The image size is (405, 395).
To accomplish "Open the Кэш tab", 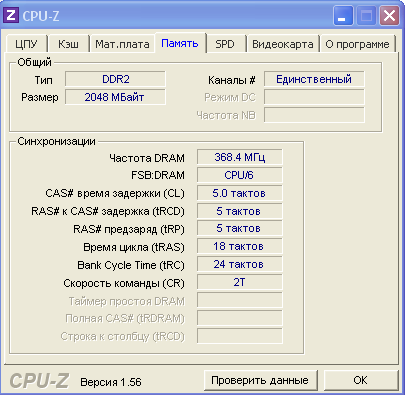I will (x=68, y=44).
